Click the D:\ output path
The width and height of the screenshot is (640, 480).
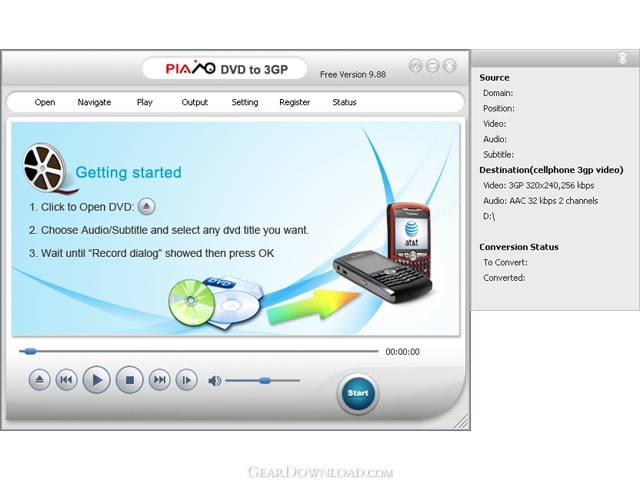coord(489,216)
